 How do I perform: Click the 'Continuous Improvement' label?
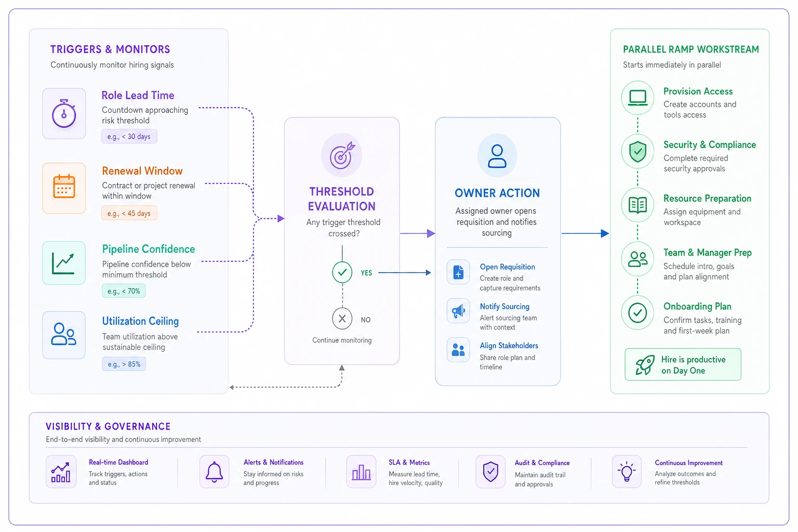[689, 463]
